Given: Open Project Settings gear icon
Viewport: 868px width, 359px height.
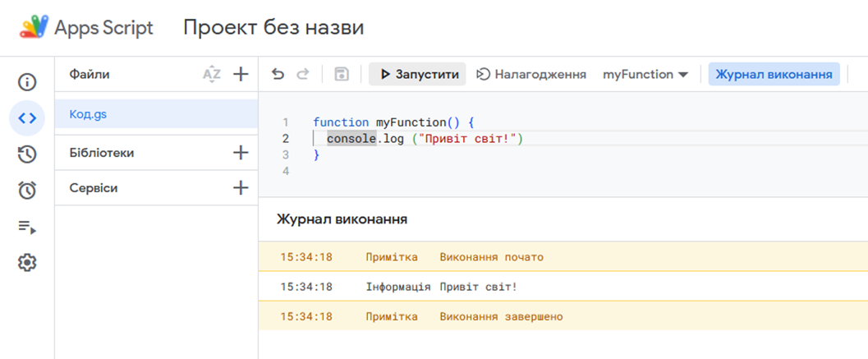Looking at the screenshot, I should [x=27, y=263].
